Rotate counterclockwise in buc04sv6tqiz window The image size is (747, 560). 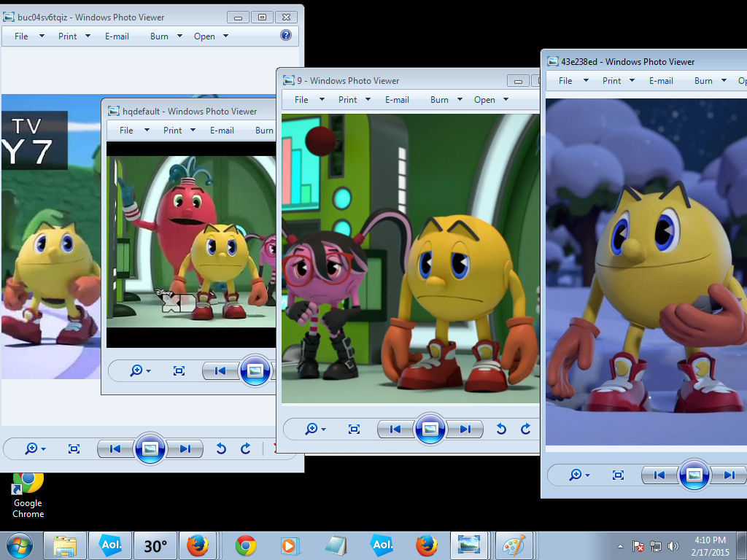(x=221, y=448)
